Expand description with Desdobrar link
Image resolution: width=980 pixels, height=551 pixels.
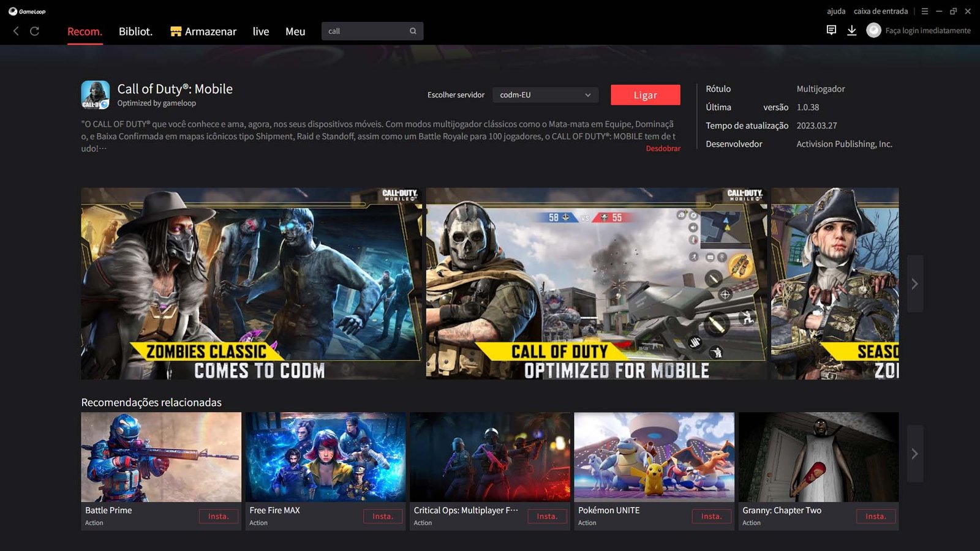tap(663, 149)
